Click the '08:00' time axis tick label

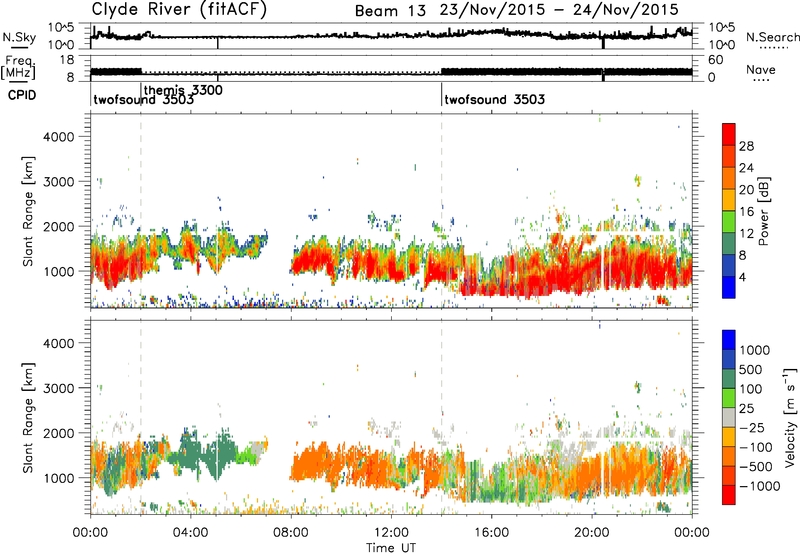click(291, 533)
